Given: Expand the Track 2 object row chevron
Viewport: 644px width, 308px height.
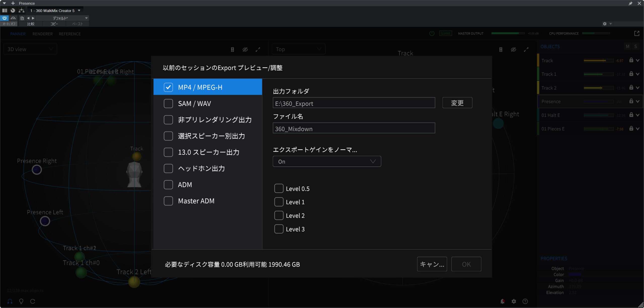Looking at the screenshot, I should [x=637, y=88].
